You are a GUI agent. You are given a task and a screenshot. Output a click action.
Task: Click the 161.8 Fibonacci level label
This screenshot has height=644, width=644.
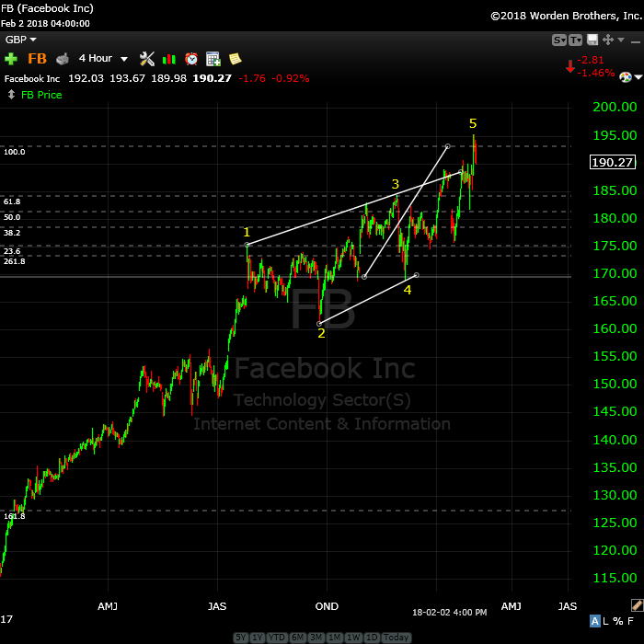pyautogui.click(x=15, y=516)
